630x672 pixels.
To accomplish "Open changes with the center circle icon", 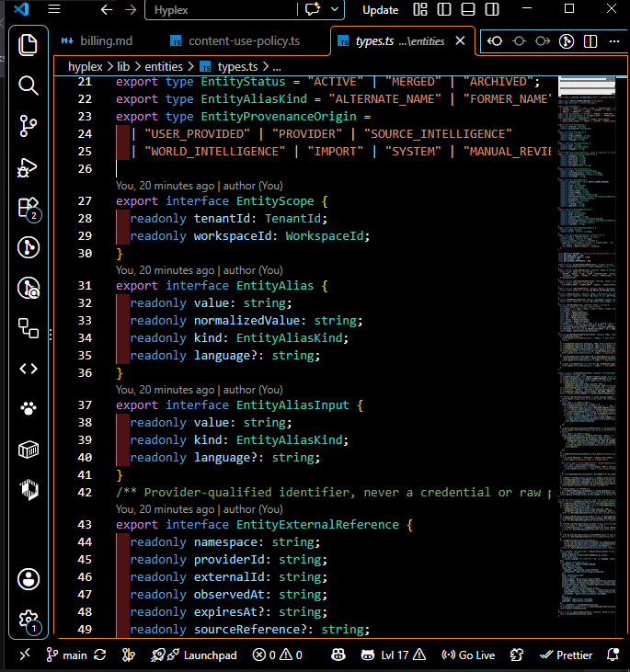I will pyautogui.click(x=519, y=41).
